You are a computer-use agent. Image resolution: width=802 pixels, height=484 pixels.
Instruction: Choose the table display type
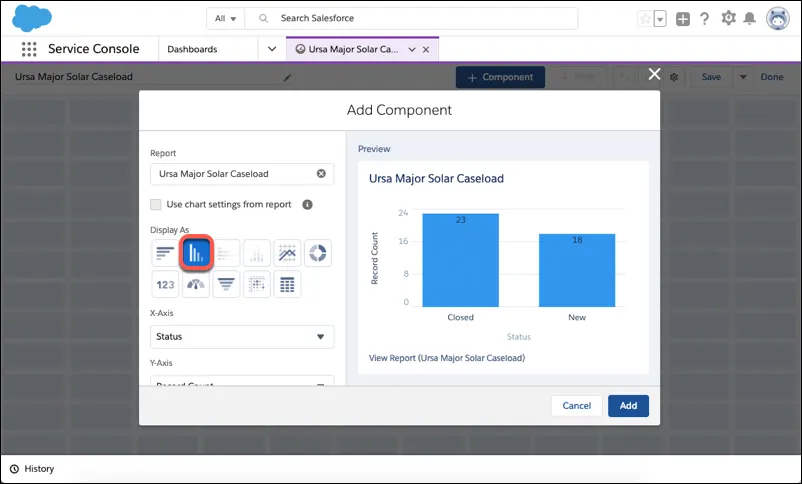point(287,284)
